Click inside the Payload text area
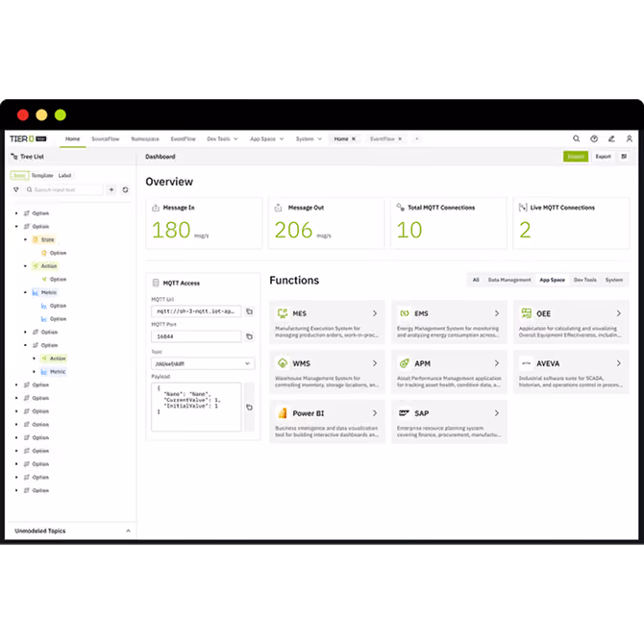644x644 pixels. (x=196, y=407)
